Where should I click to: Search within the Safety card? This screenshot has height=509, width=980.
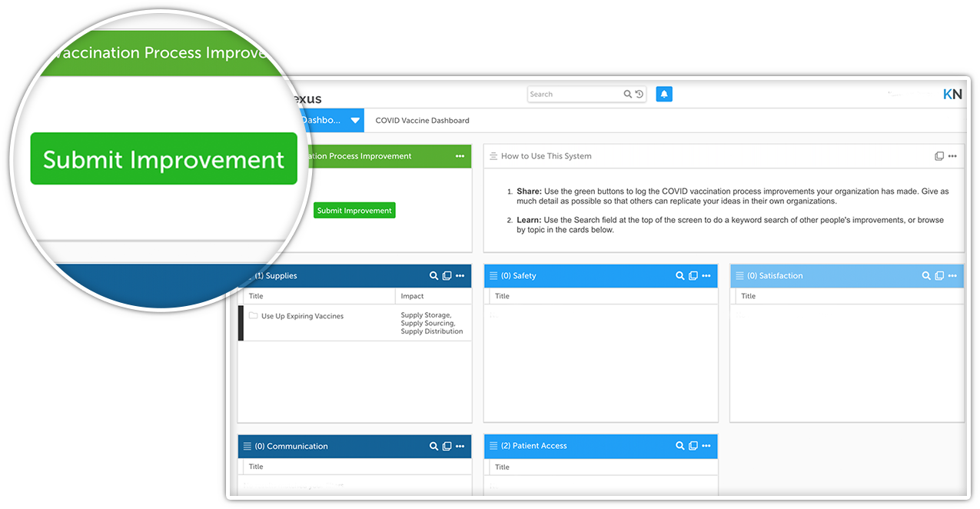point(679,276)
